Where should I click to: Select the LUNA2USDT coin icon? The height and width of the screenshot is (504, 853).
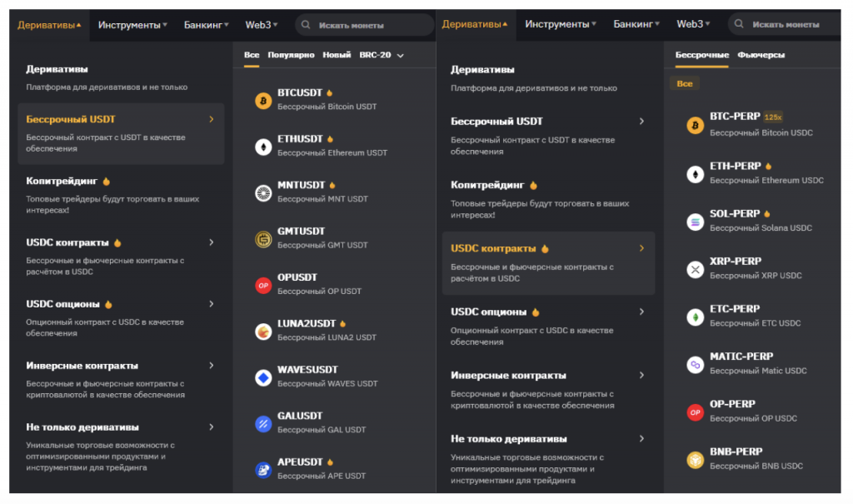263,332
